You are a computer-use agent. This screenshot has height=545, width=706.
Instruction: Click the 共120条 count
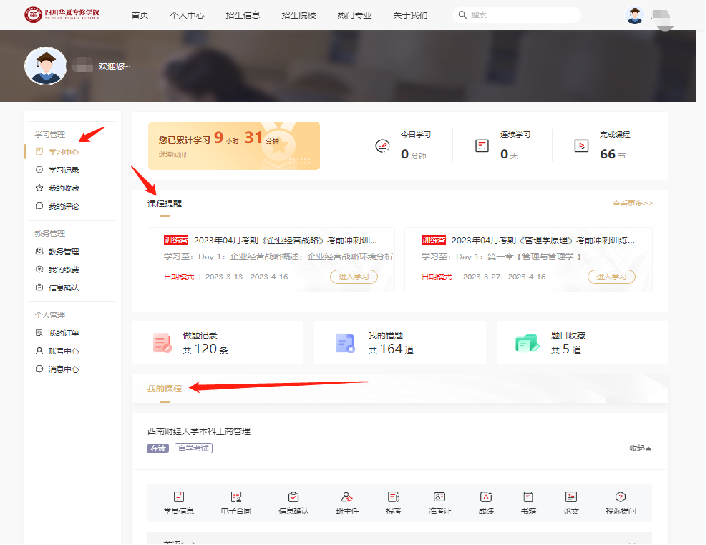(205, 349)
